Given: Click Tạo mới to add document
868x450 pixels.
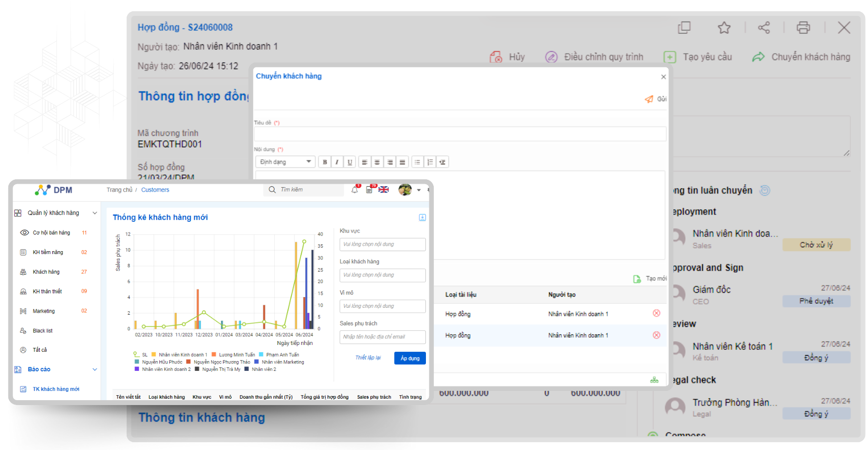Looking at the screenshot, I should (650, 279).
